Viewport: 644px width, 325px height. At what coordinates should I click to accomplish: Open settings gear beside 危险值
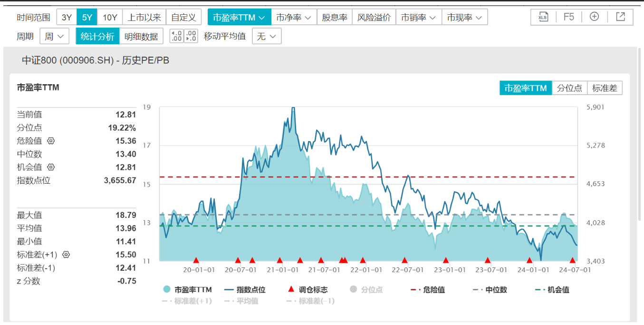[x=51, y=141]
